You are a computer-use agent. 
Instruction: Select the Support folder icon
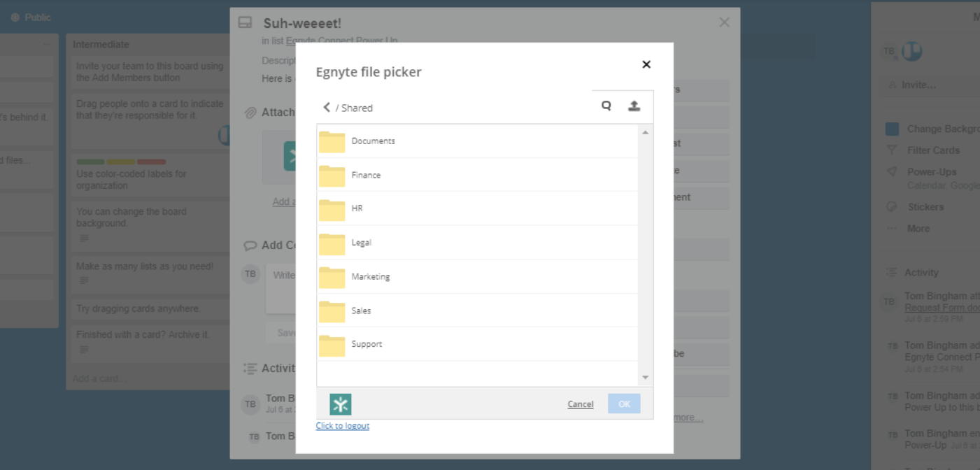coord(332,345)
